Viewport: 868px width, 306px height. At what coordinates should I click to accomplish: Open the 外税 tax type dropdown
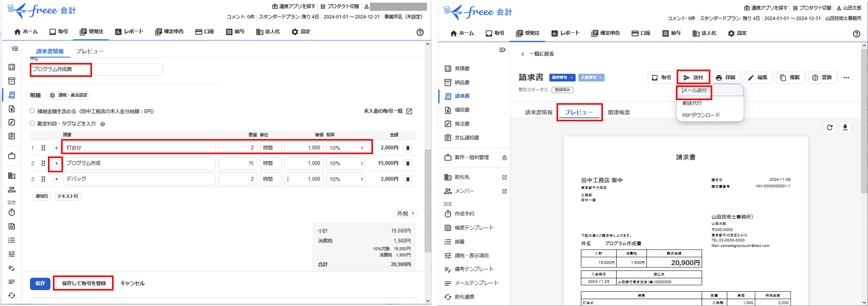click(x=405, y=213)
